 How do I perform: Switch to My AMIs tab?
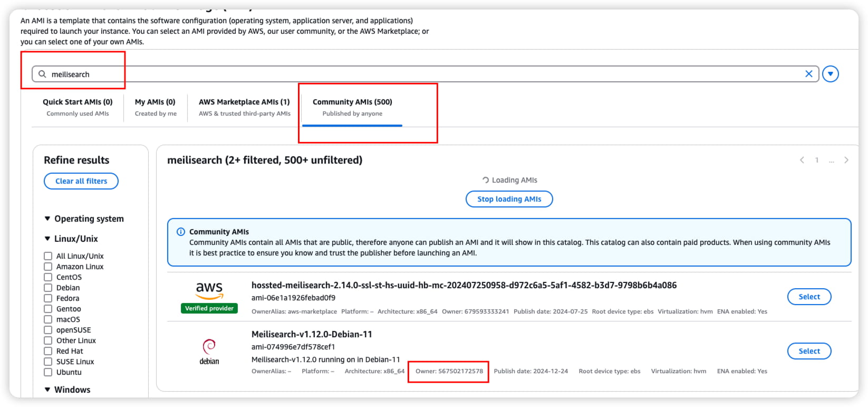155,107
